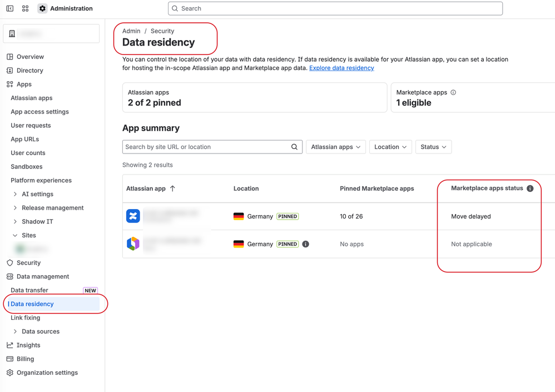Collapse the Sites section chevron
Screen dimensions: 555x392
coord(15,235)
